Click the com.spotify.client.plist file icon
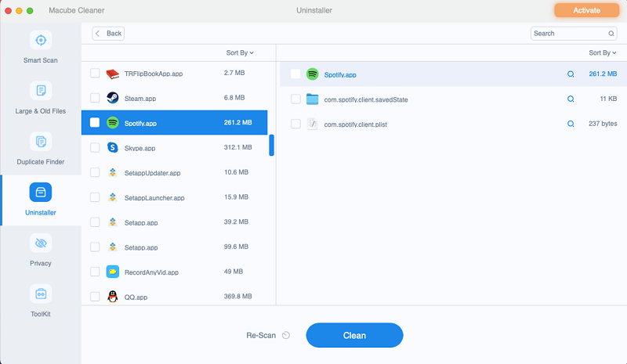The height and width of the screenshot is (364, 627). pyautogui.click(x=312, y=124)
